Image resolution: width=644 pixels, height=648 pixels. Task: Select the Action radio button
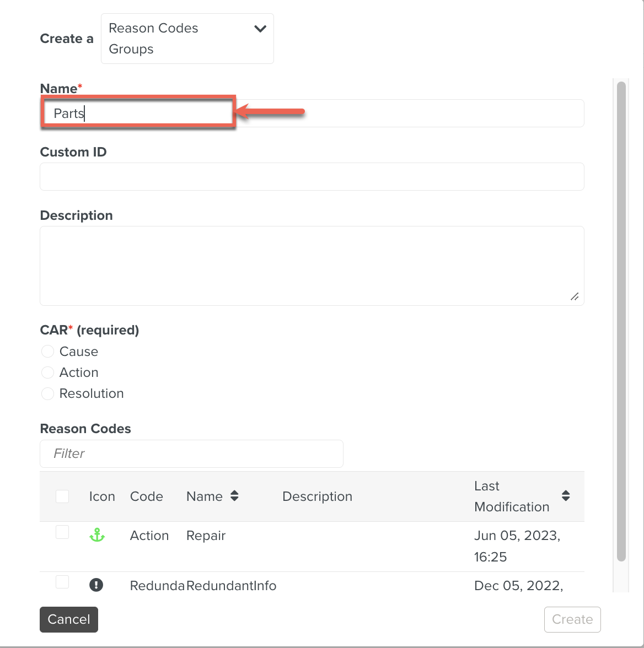coord(48,372)
